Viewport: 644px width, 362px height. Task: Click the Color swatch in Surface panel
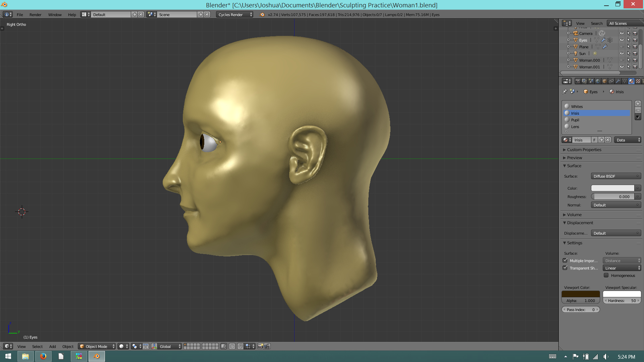click(x=612, y=188)
